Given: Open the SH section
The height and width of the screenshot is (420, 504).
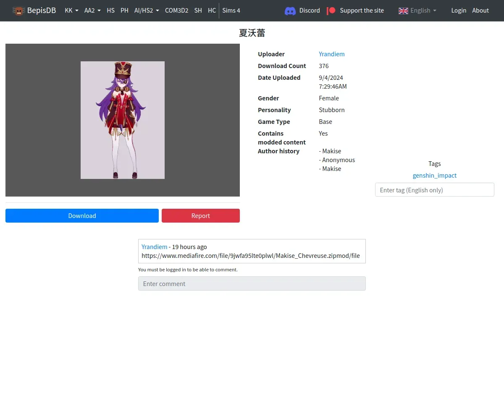Looking at the screenshot, I should (198, 10).
